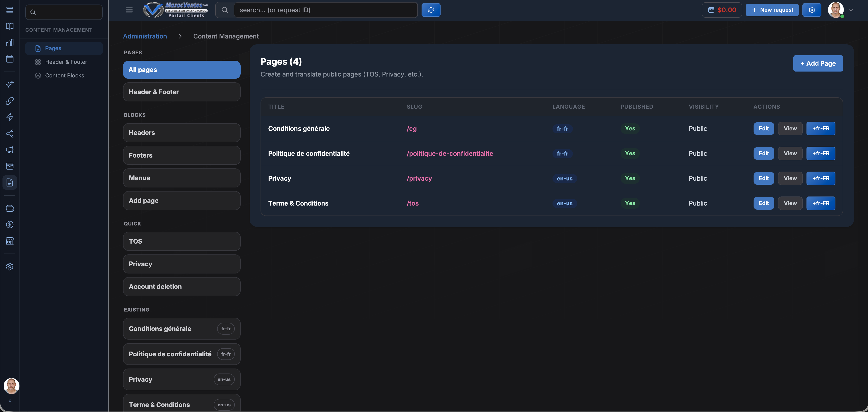Toggle published status for the Privacy page
Image resolution: width=868 pixels, height=412 pixels.
point(630,178)
